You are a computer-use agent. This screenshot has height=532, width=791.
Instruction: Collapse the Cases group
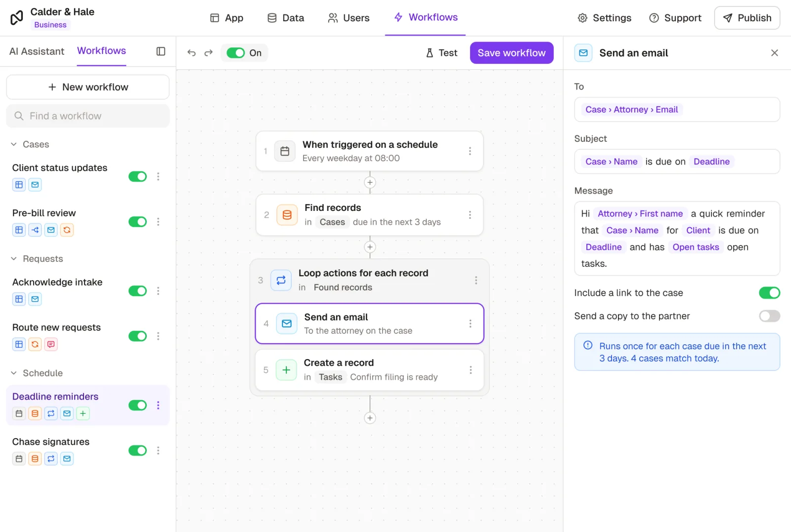click(x=14, y=144)
